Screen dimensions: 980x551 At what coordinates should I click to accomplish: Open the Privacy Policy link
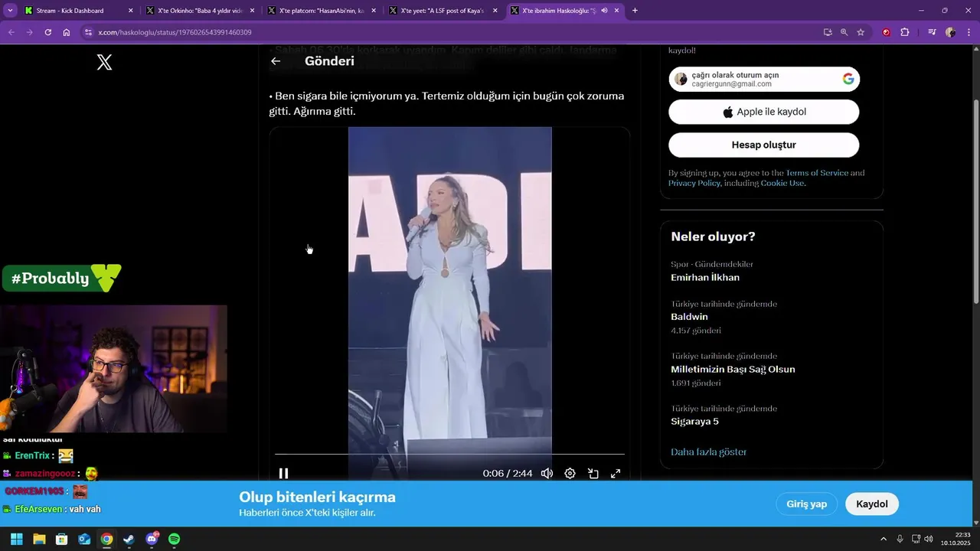click(x=694, y=183)
